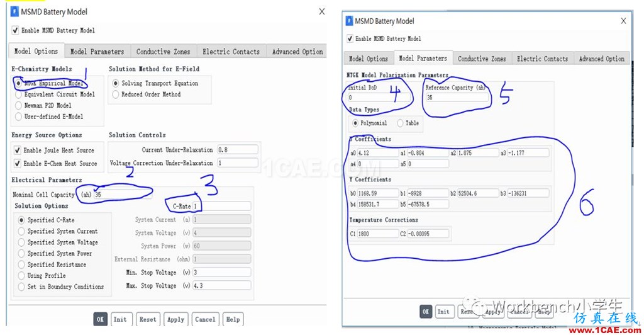644x335 pixels.
Task: Open Model Parameters tab in right dialog
Action: [x=423, y=58]
